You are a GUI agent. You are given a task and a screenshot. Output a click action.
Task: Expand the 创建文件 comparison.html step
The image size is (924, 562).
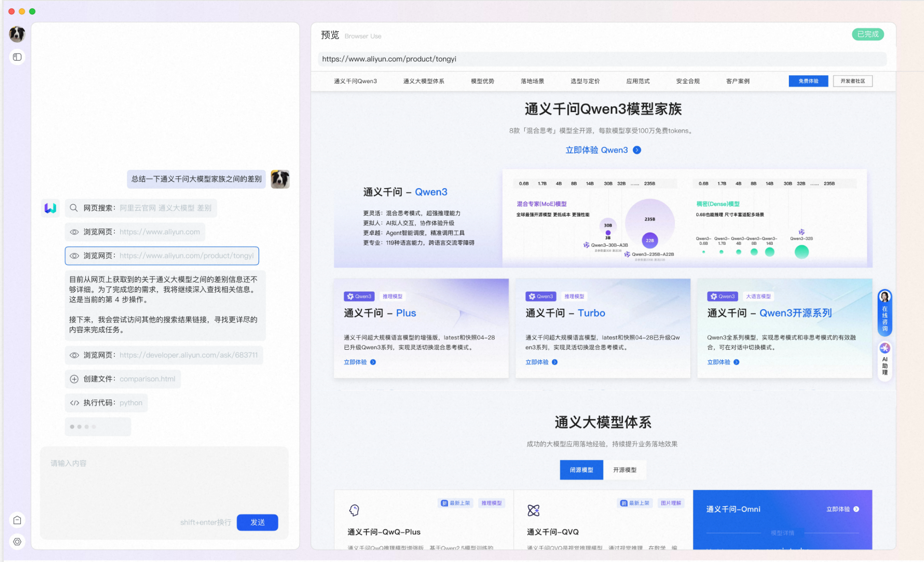click(123, 379)
